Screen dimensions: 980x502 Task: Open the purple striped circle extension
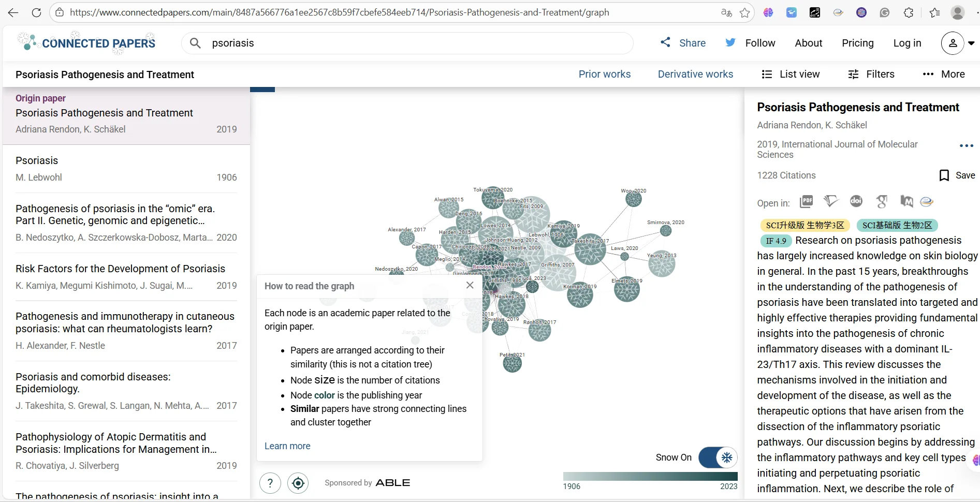[x=861, y=12]
